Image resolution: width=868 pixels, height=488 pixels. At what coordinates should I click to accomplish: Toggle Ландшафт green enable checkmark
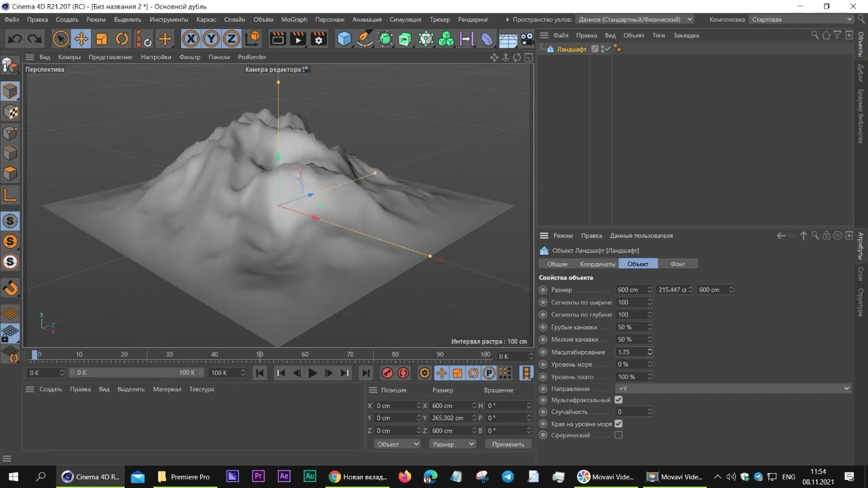[608, 49]
